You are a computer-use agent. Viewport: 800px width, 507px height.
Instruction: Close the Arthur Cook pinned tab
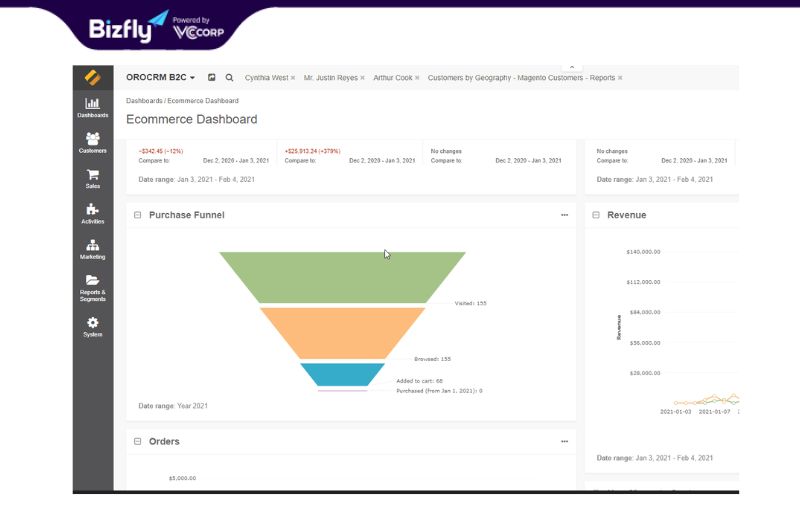pyautogui.click(x=417, y=78)
